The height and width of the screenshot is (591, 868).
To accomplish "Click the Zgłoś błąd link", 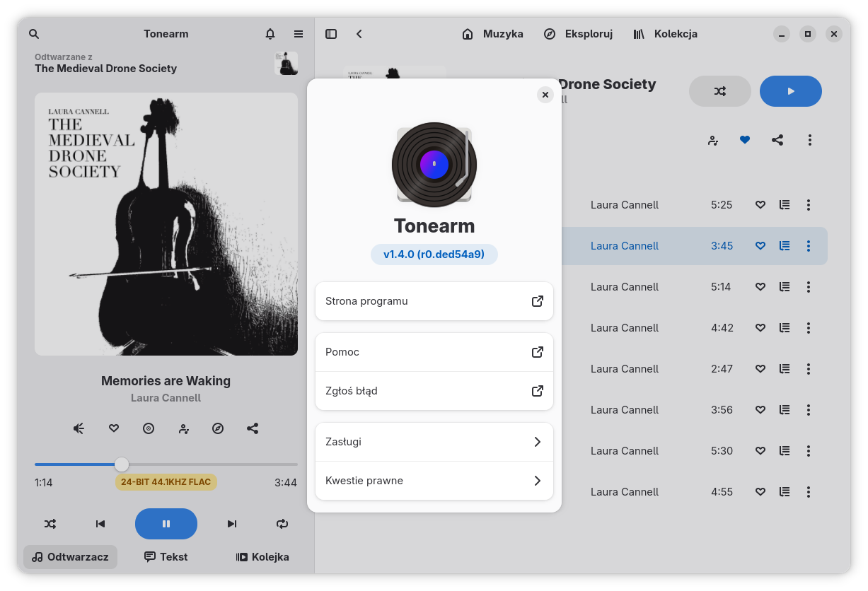I will (x=434, y=391).
